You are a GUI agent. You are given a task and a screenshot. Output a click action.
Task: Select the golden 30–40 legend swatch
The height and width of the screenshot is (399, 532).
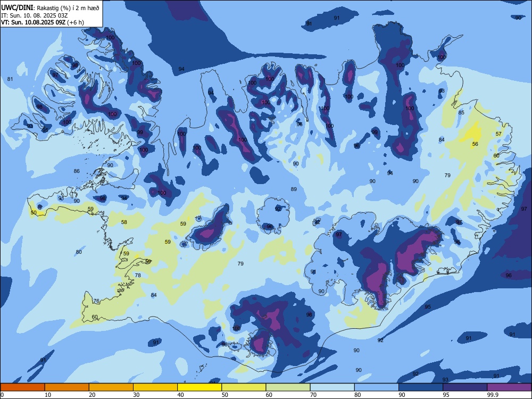155,387
